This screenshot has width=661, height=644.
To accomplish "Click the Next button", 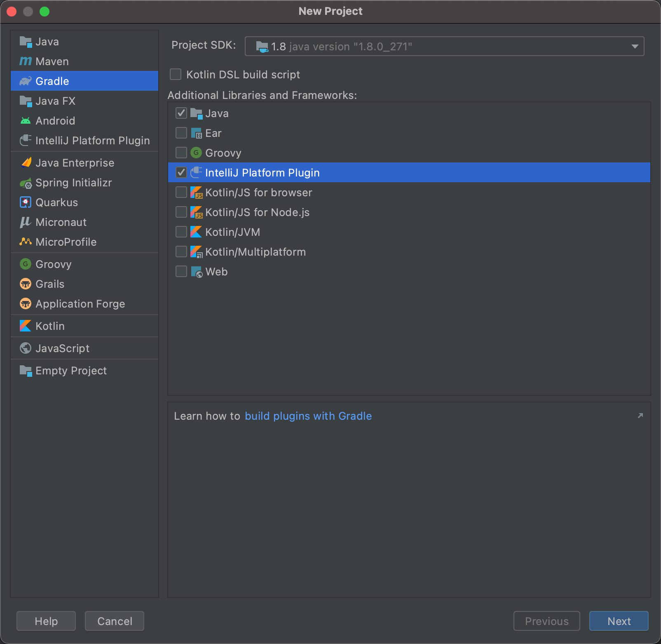I will [x=619, y=621].
